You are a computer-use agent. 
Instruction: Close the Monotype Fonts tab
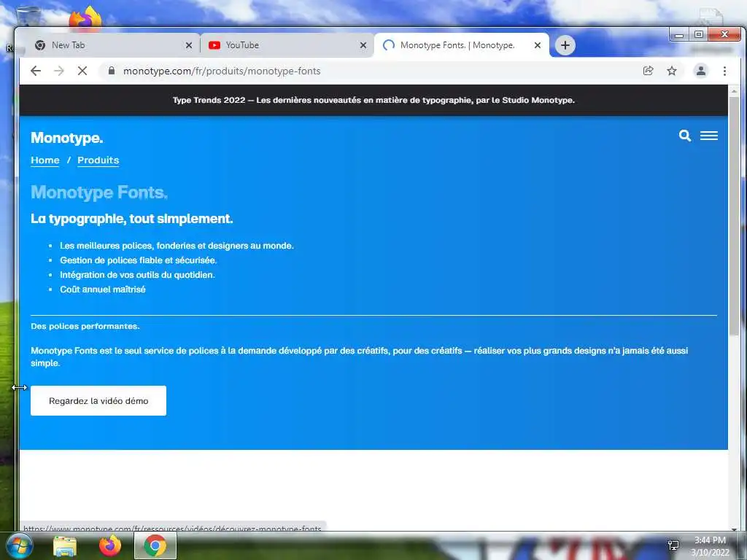(x=538, y=45)
